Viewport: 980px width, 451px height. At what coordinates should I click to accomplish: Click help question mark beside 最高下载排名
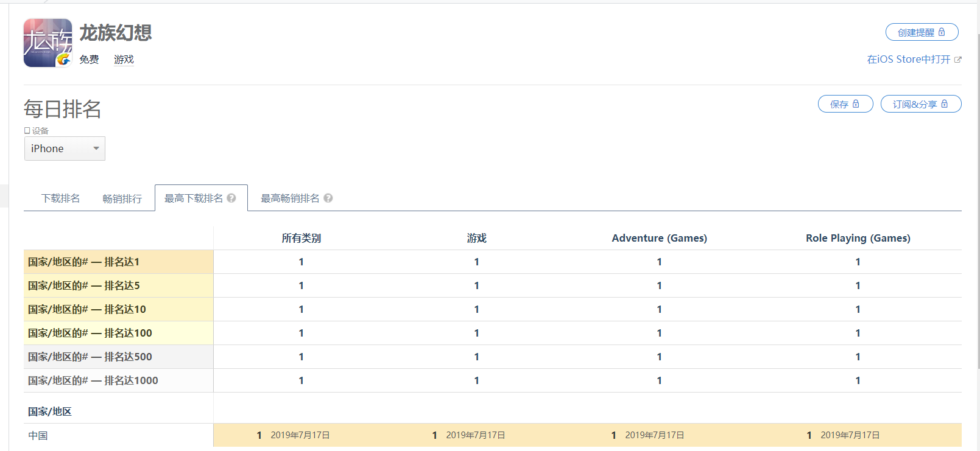[231, 198]
